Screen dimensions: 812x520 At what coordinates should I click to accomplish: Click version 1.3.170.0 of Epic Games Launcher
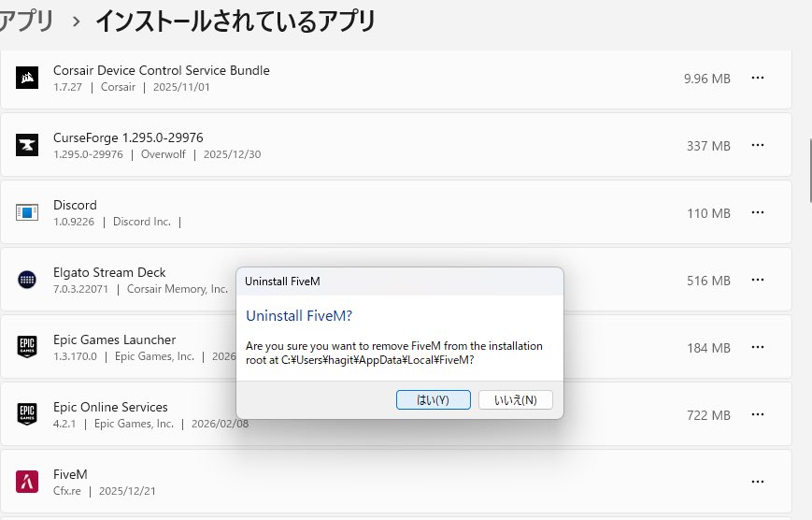pyautogui.click(x=75, y=356)
